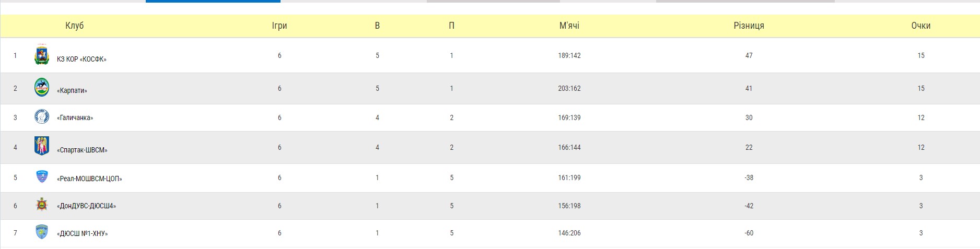The image size is (980, 249).
Task: Click the Ігри column header
Action: [x=279, y=26]
